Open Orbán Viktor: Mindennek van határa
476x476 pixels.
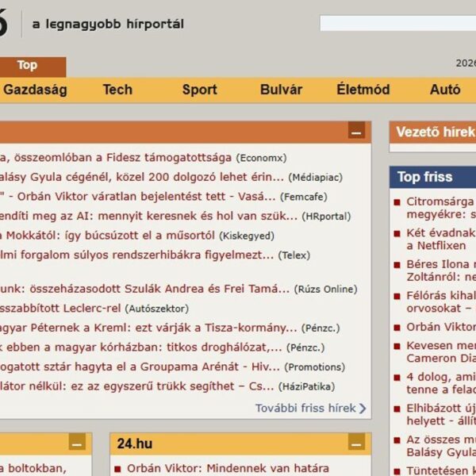point(228,468)
